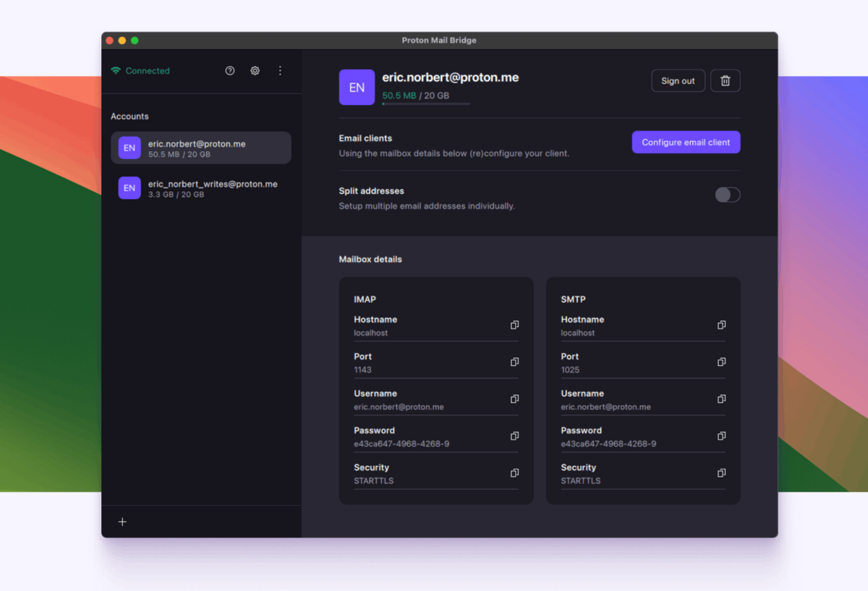
Task: Select the eric_norbert_writes@proton.me account
Action: (201, 188)
